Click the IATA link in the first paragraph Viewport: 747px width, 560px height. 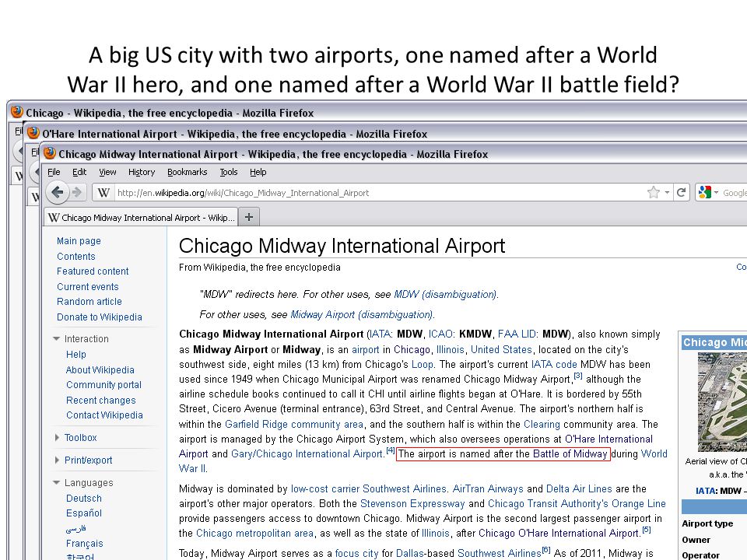click(x=380, y=334)
